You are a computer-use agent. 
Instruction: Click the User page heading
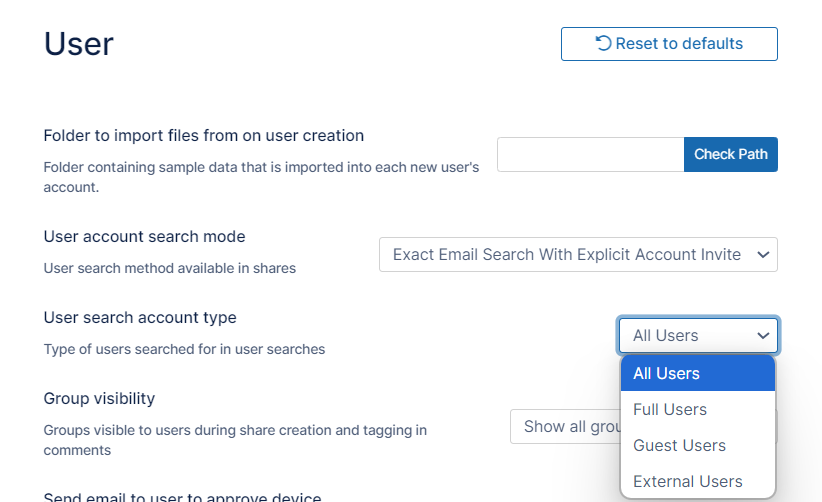(x=79, y=44)
